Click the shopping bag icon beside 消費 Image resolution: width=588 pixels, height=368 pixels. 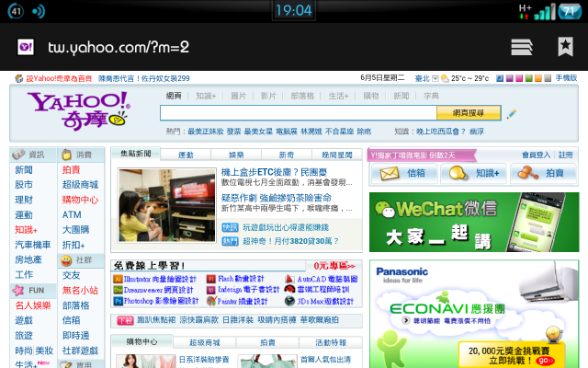point(66,155)
